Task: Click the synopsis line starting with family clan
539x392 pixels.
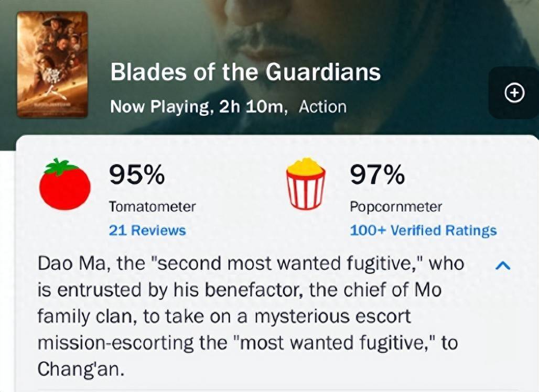Action: (x=224, y=317)
